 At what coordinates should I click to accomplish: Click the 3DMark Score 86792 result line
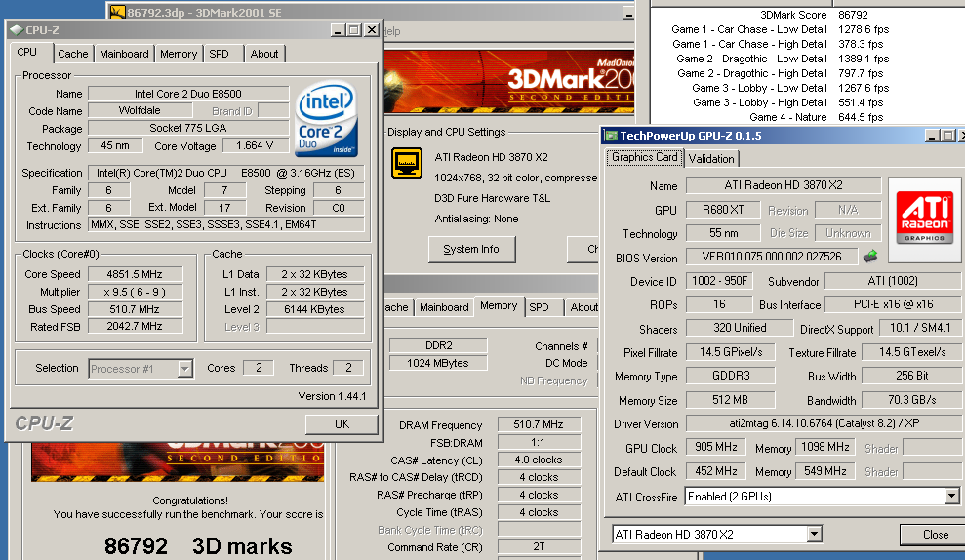[x=814, y=15]
